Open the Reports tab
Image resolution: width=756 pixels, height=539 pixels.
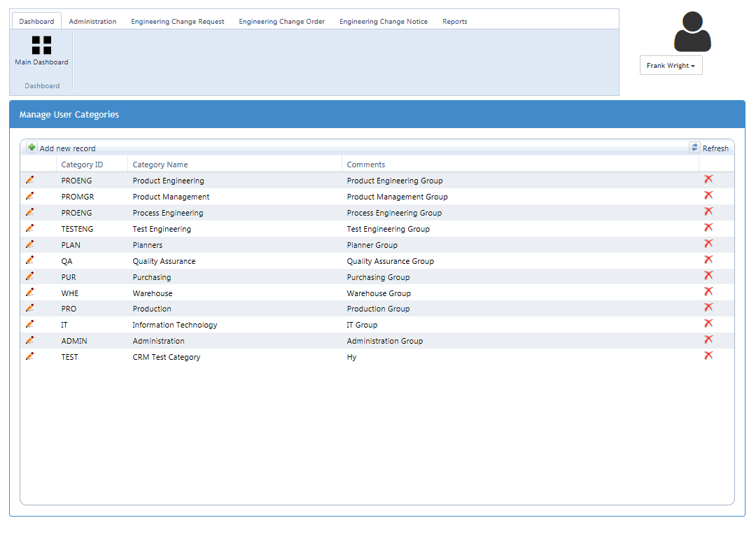[x=455, y=21]
